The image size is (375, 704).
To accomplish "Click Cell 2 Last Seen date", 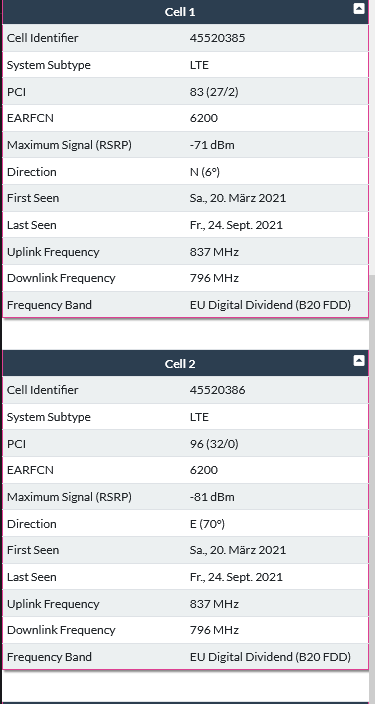I will click(236, 577).
